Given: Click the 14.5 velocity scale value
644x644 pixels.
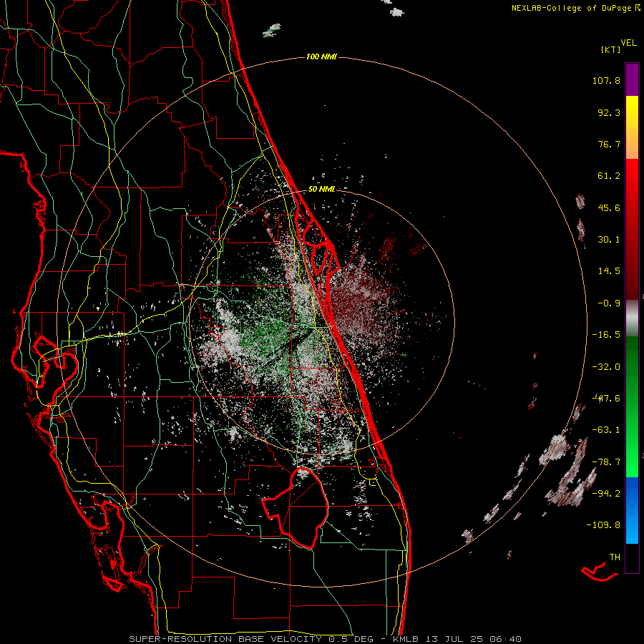Looking at the screenshot, I should pyautogui.click(x=609, y=271).
